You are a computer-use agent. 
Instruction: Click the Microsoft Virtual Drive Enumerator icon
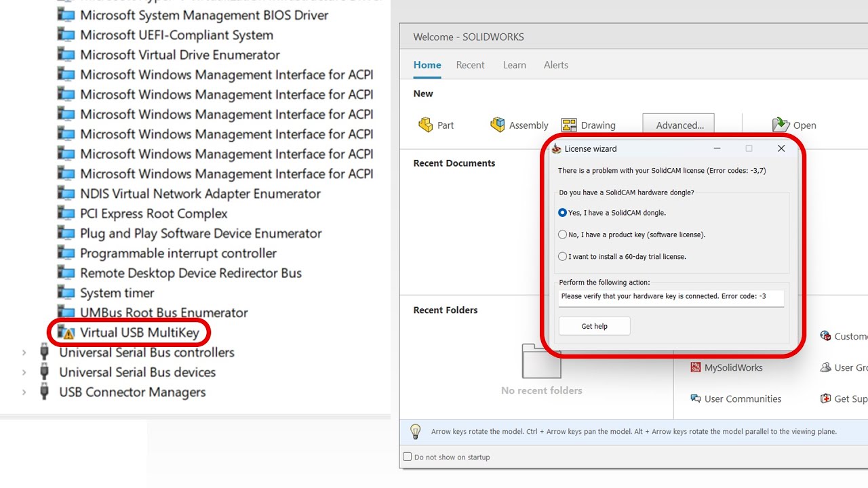66,55
